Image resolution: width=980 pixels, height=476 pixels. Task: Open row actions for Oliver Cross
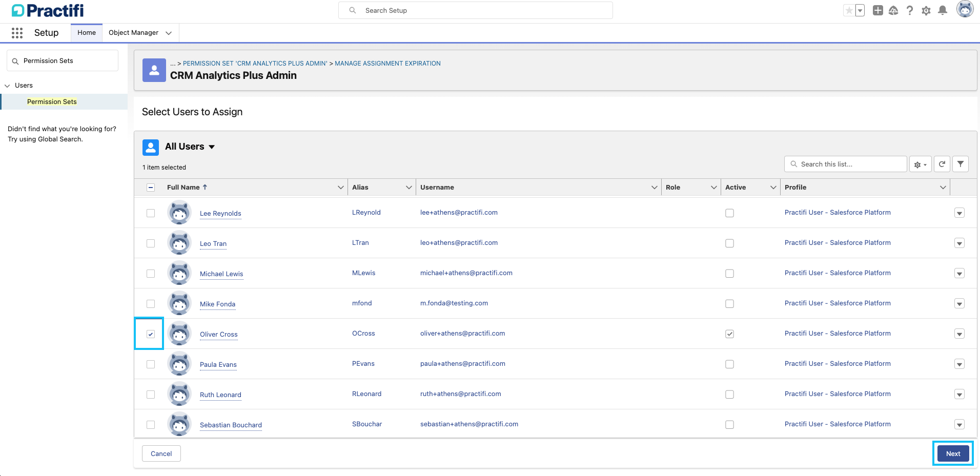coord(959,334)
